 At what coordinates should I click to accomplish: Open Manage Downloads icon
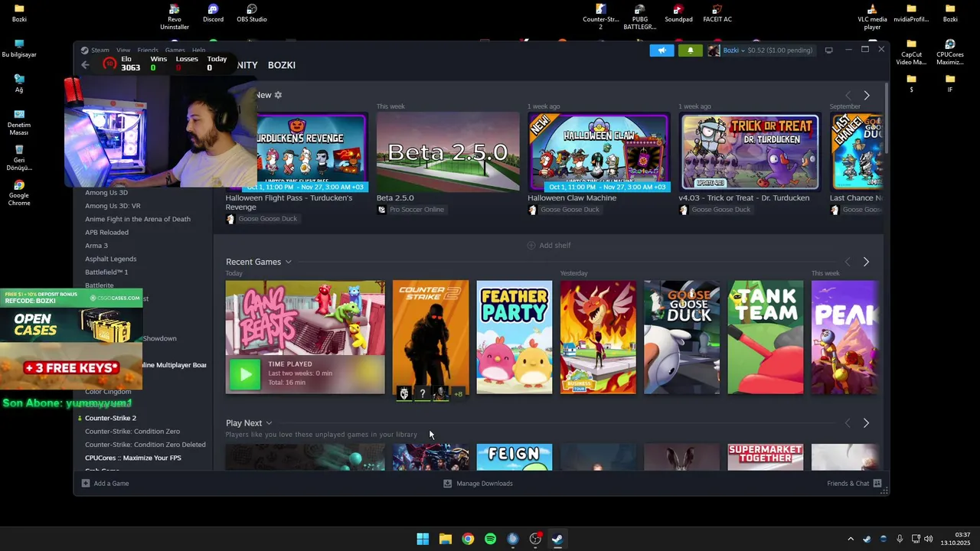click(448, 484)
